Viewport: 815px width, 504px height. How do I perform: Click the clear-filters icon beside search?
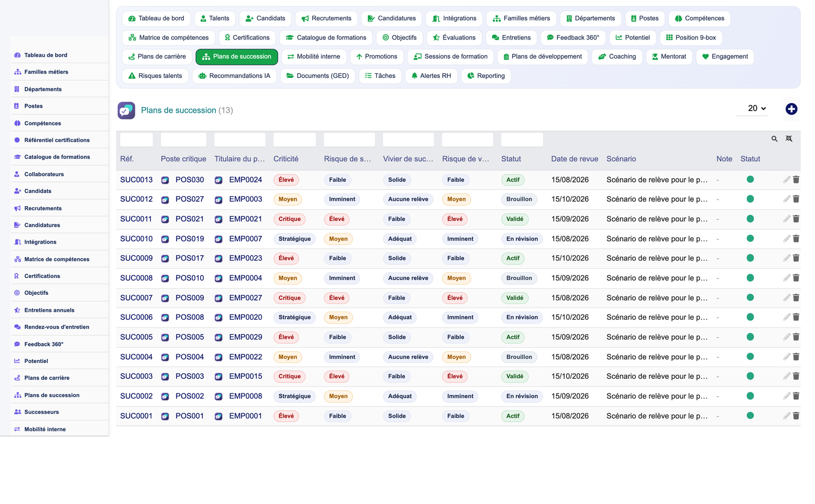[x=789, y=139]
